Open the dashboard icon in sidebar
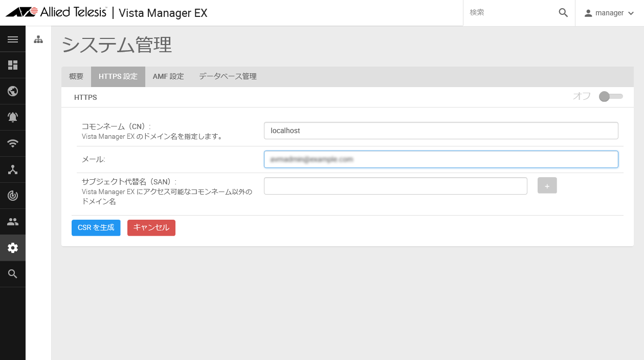 click(13, 65)
